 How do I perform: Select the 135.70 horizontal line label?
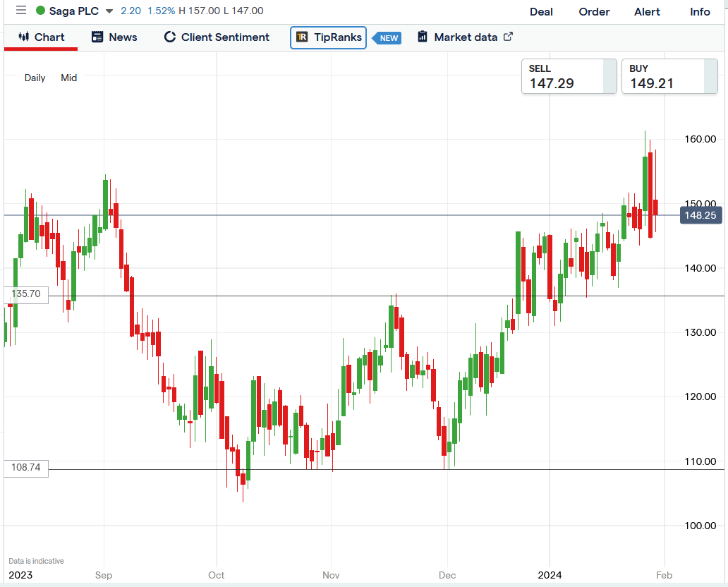26,294
